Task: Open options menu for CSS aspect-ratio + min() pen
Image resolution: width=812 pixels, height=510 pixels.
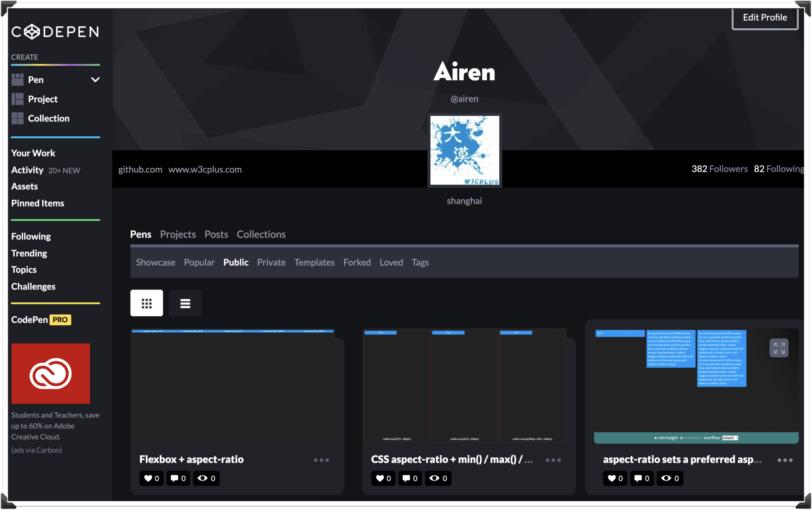Action: 553,460
